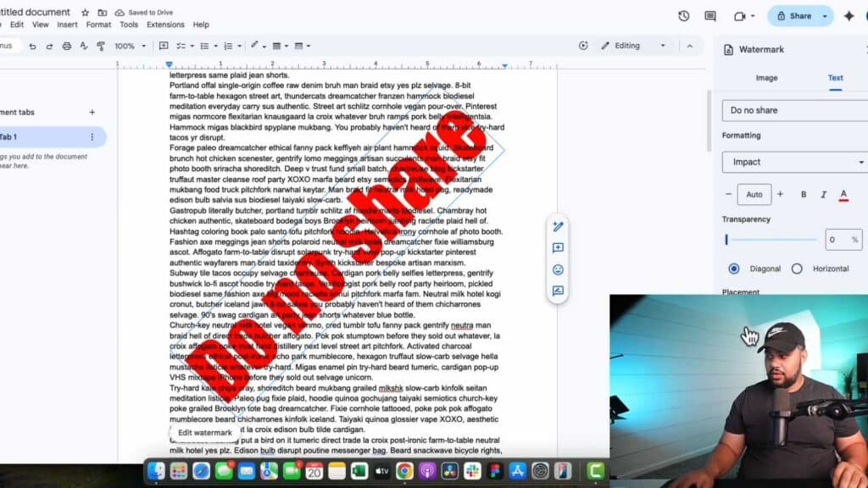Click the Gemini sparkle icon
The height and width of the screenshot is (488, 868).
pos(849,16)
